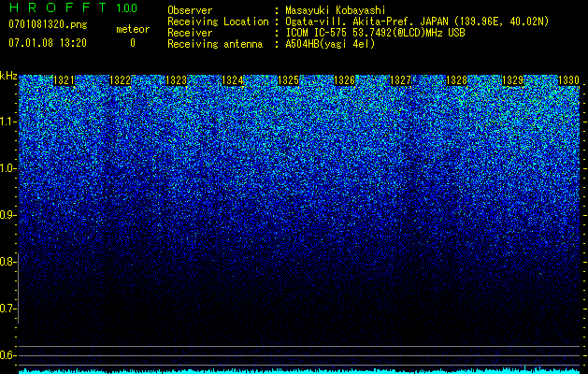This screenshot has height=374, width=588.
Task: Select the file name 0701081320.png
Action: [48, 24]
